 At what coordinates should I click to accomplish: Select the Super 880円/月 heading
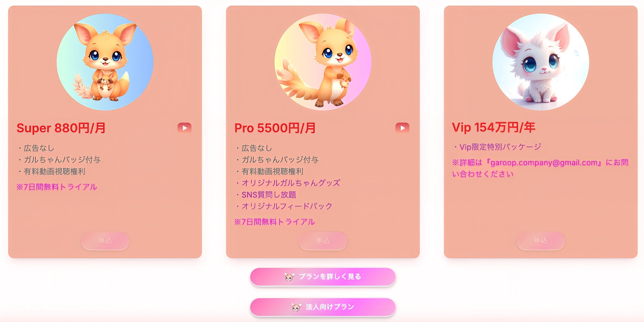tap(61, 128)
